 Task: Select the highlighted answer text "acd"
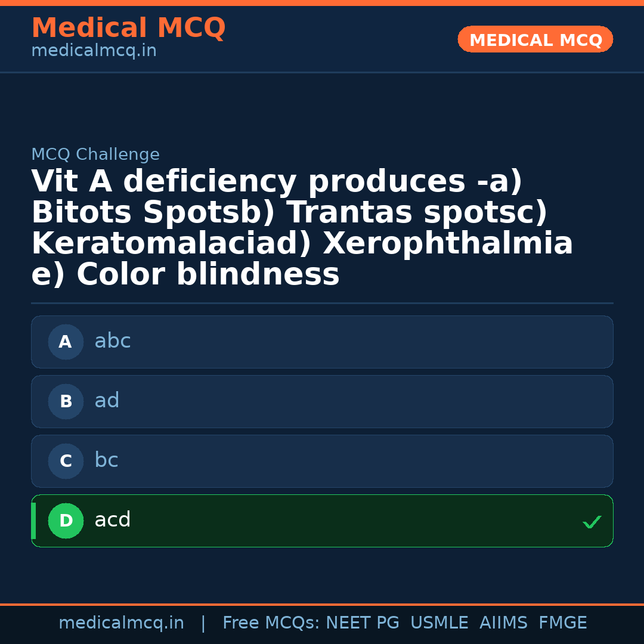coord(113,520)
